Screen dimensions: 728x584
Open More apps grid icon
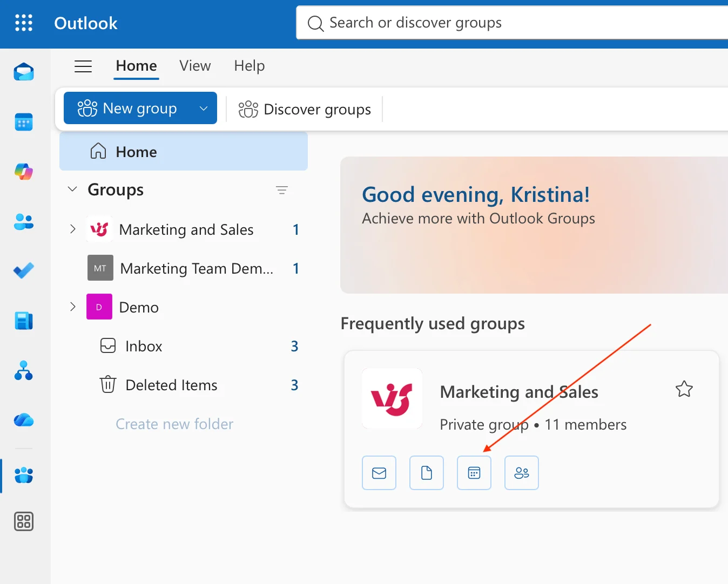pyautogui.click(x=24, y=521)
